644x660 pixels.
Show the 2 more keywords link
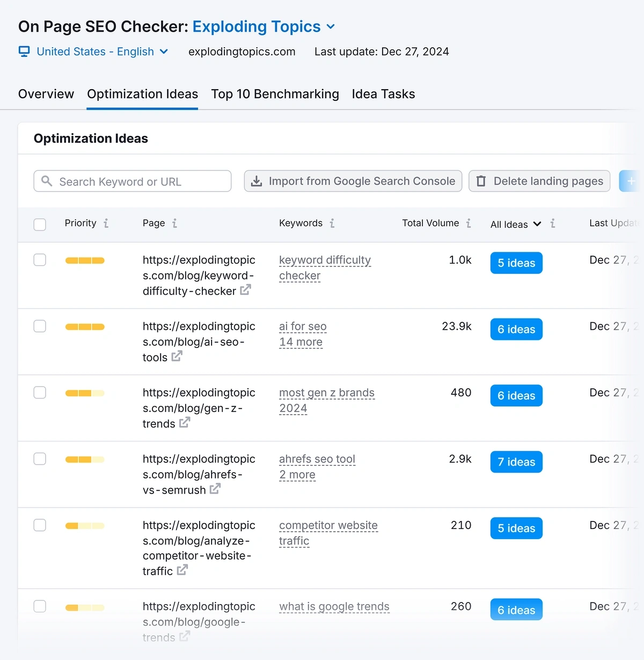click(x=297, y=475)
